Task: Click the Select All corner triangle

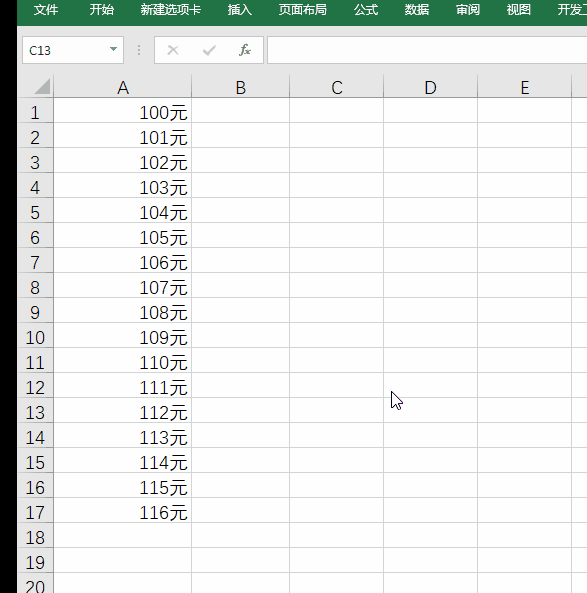Action: click(42, 87)
